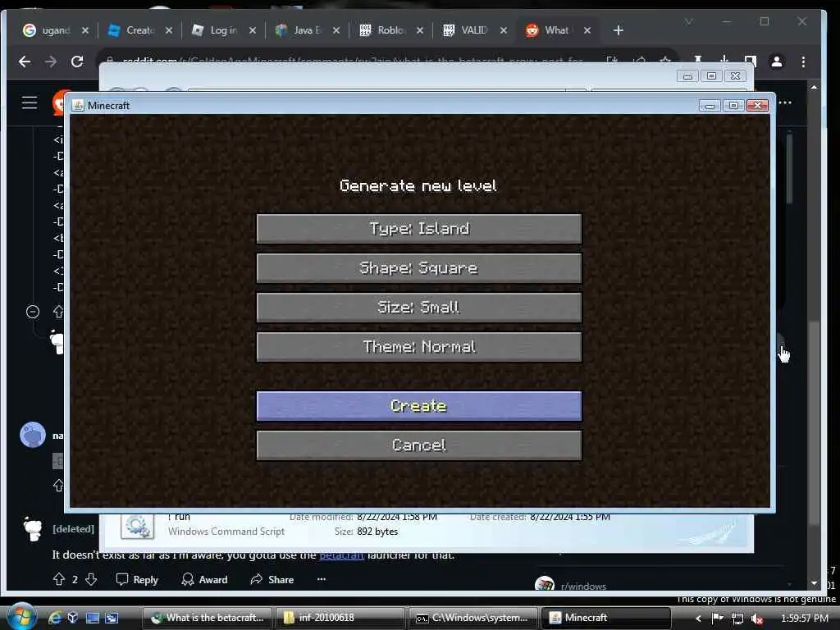840x630 pixels.
Task: Open the Windows Start orb
Action: pos(21,617)
